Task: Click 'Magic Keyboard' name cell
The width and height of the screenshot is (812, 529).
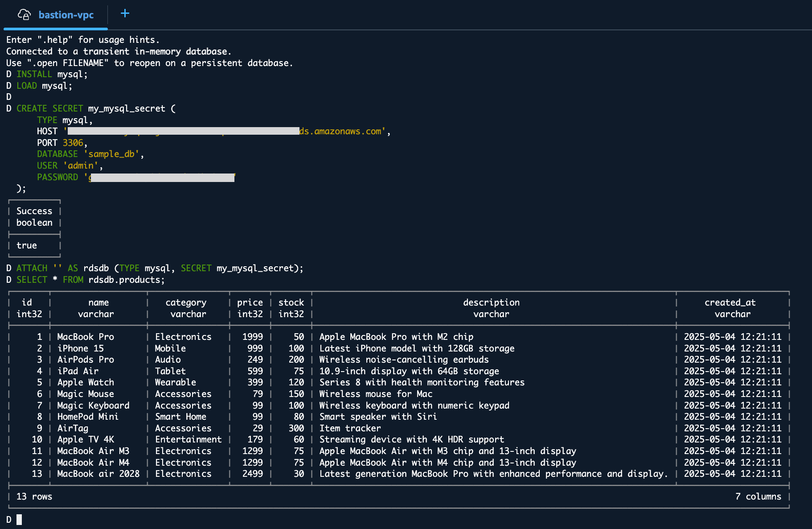Action: (x=93, y=405)
